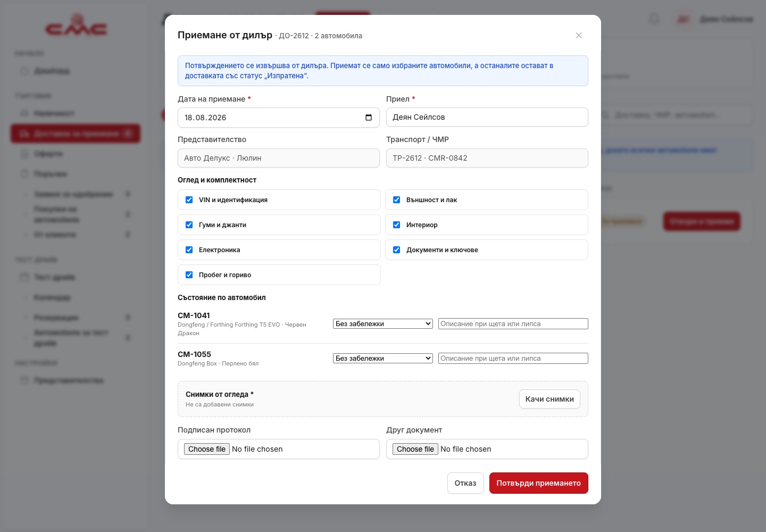Click the Транспорт / ЧМР field

point(487,158)
